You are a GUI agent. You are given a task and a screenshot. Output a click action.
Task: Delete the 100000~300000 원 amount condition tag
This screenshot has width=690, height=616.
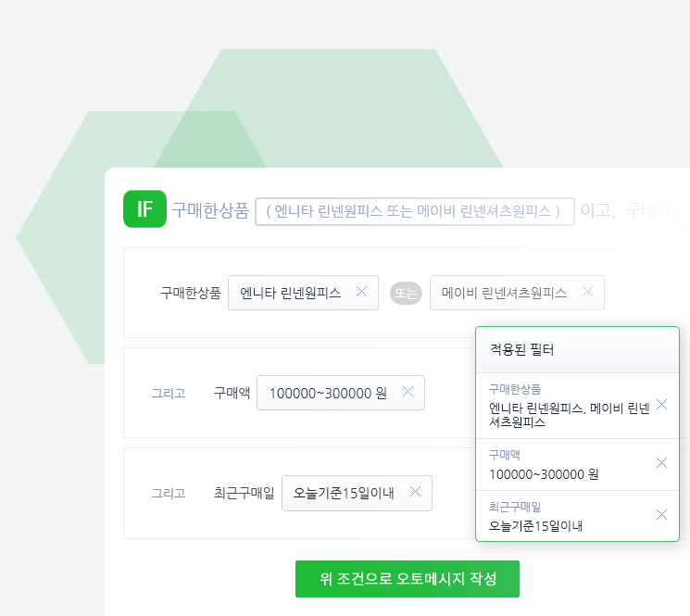[408, 392]
